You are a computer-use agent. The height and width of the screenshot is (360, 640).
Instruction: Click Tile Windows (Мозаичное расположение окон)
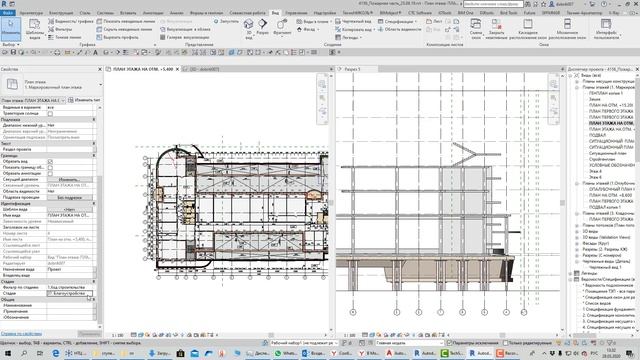[567, 29]
